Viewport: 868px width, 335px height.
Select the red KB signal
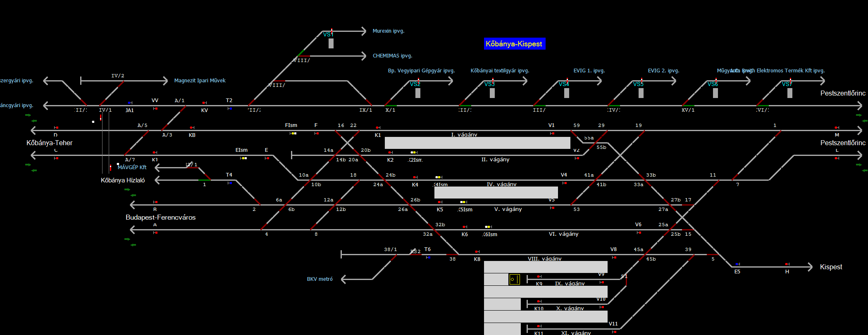point(192,128)
